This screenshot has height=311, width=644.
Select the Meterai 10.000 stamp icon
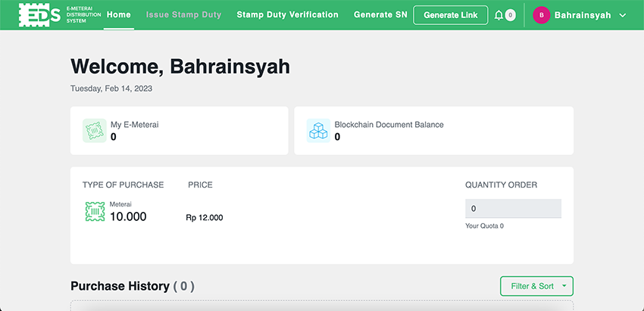click(x=95, y=212)
